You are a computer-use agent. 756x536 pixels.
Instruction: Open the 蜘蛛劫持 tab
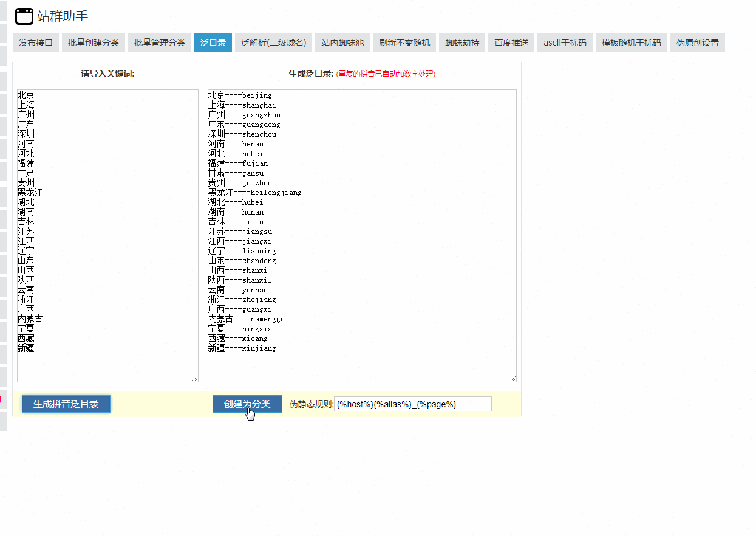point(462,43)
